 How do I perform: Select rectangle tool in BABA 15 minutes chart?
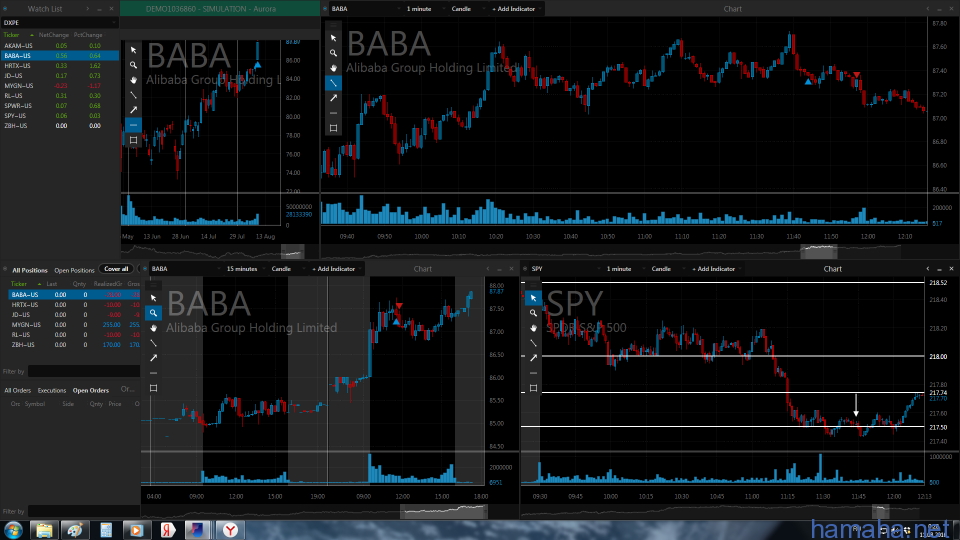(x=154, y=388)
